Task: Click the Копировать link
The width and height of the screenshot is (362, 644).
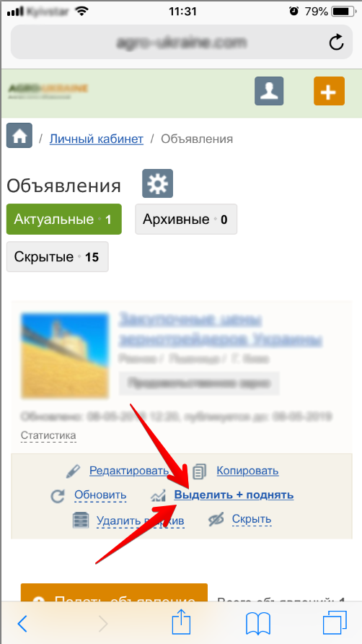Action: pyautogui.click(x=247, y=471)
